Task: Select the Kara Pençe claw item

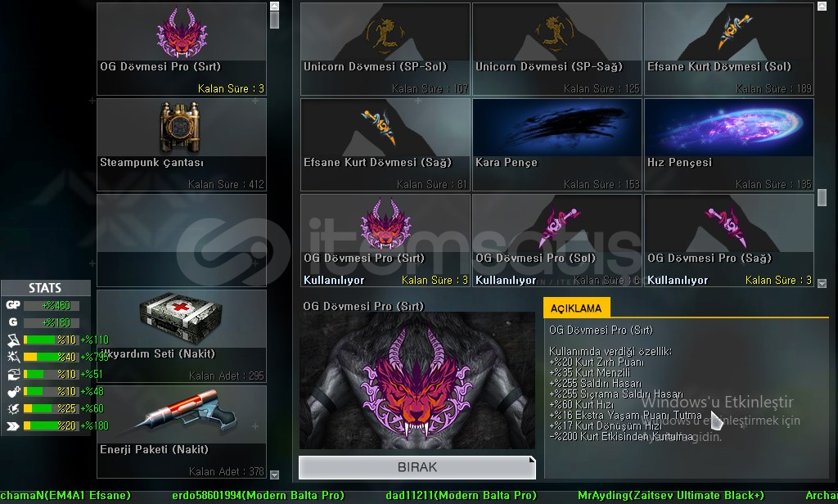Action: 556,145
